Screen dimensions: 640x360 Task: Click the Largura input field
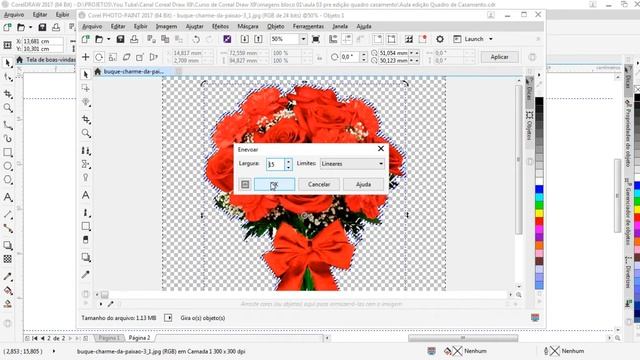[x=276, y=164]
